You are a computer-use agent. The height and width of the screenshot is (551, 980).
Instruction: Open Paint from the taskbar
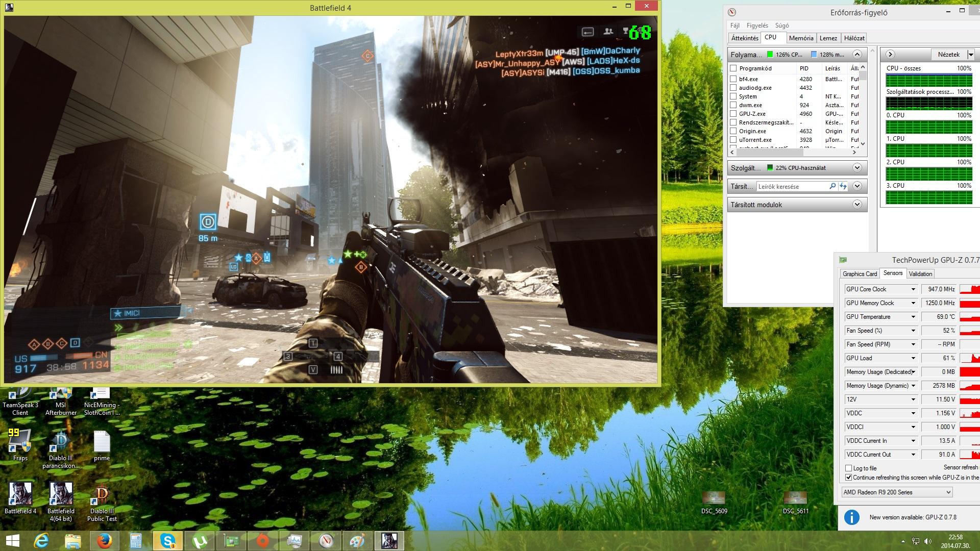point(358,541)
